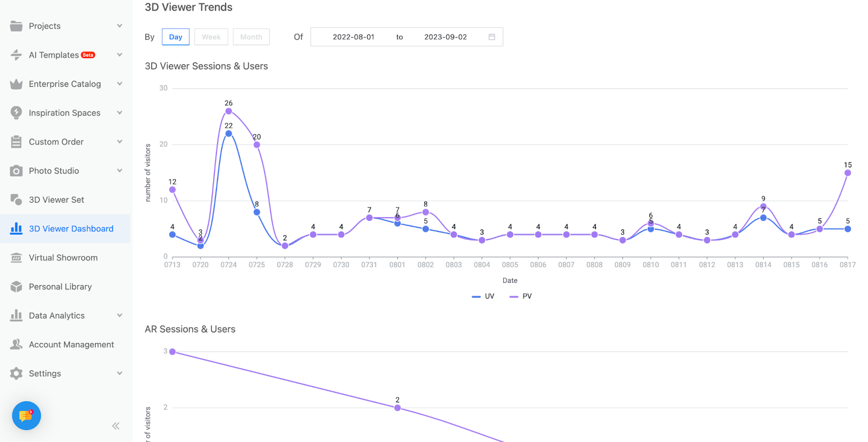Collapse the sidebar with double-arrow icon
This screenshot has height=442, width=868.
(116, 426)
